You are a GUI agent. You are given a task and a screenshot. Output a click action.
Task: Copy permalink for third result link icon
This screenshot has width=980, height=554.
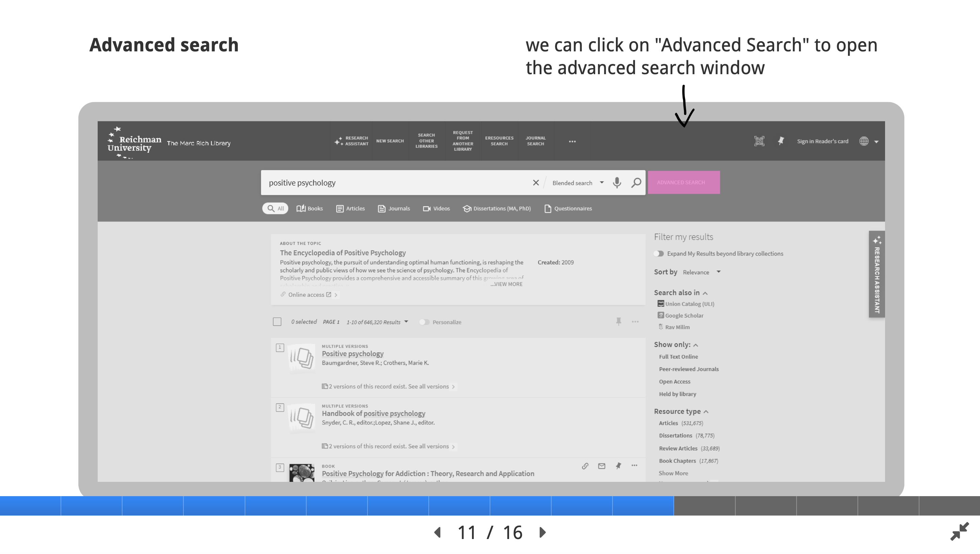[585, 466]
